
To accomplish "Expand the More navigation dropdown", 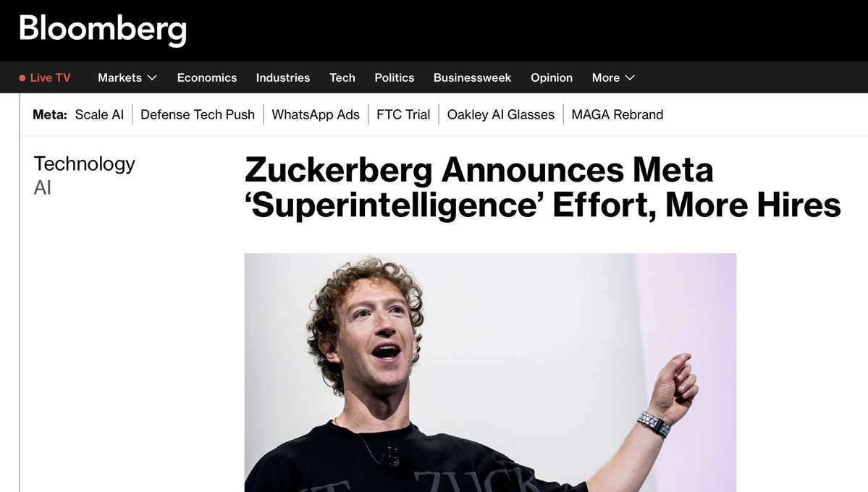I will 612,77.
